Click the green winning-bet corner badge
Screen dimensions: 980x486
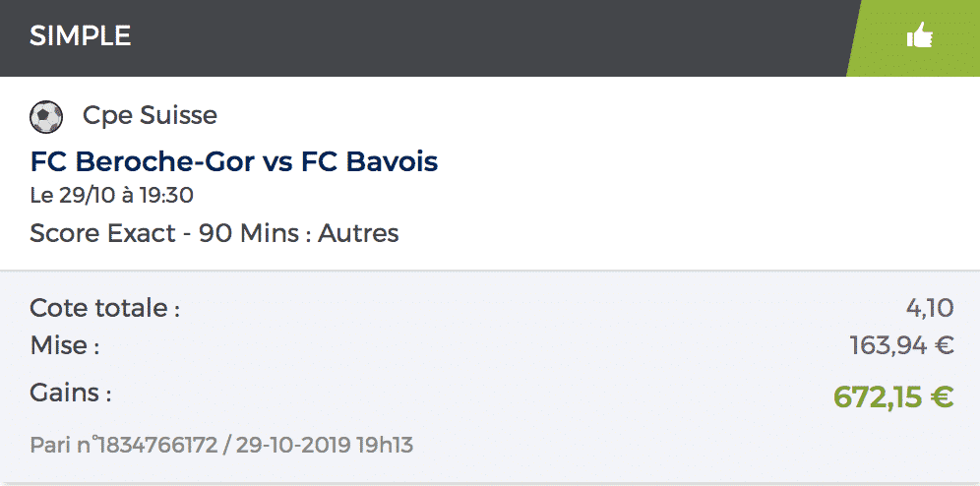point(913,38)
